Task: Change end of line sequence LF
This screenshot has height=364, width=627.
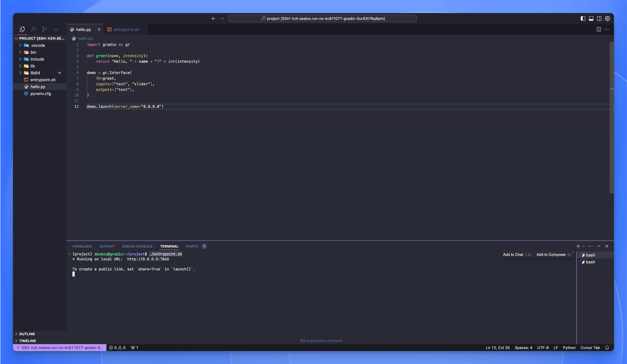Action: [556, 348]
